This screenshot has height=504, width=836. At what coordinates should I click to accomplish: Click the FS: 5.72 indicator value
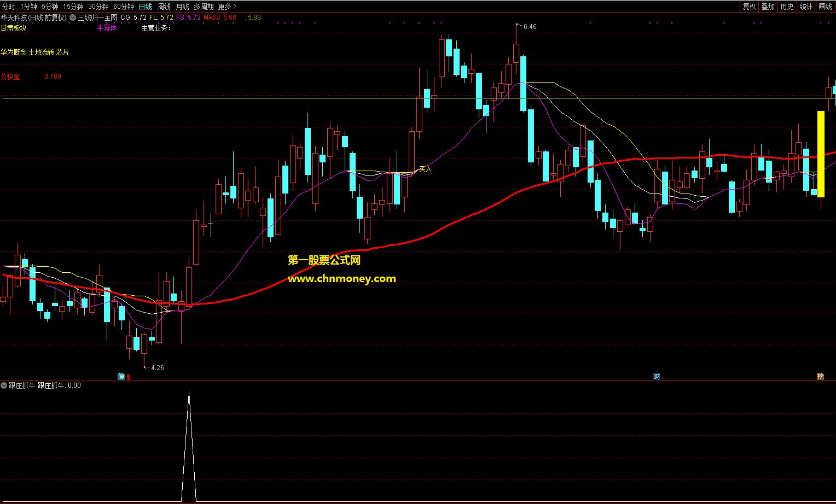click(189, 17)
